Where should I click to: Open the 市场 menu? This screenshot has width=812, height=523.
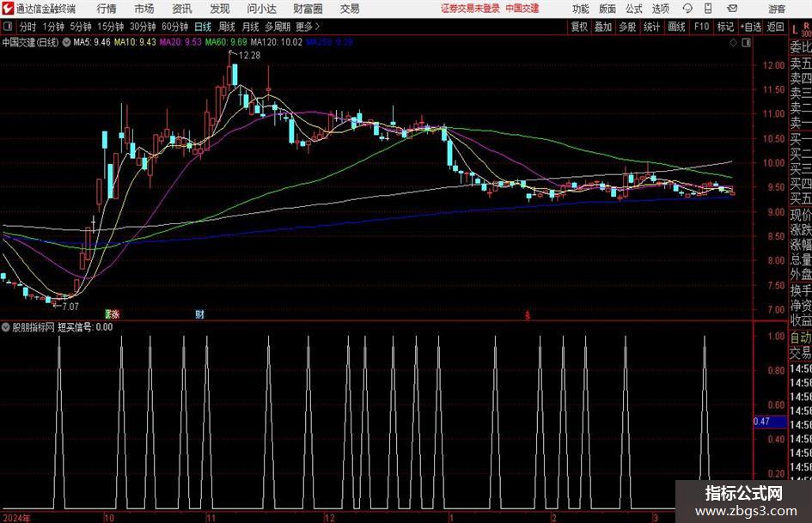pos(144,9)
